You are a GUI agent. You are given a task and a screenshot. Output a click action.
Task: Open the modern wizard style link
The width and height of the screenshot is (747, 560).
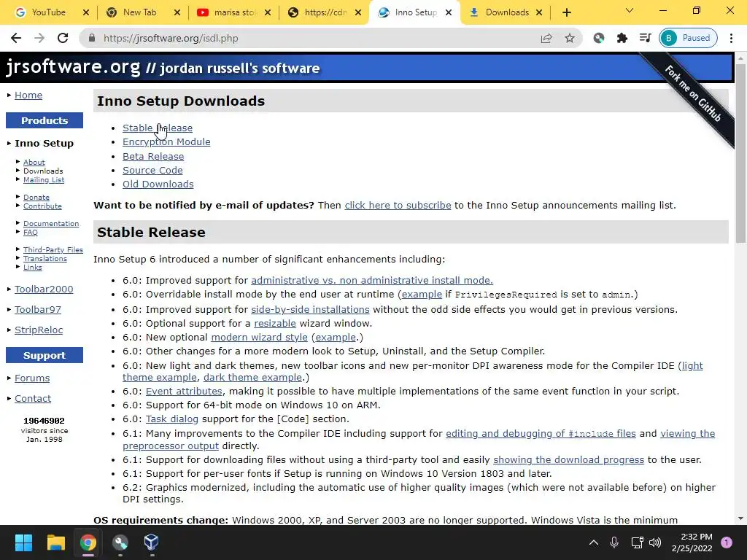pos(259,337)
